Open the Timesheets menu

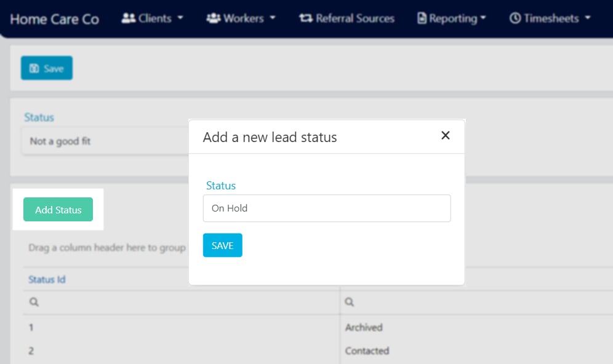click(x=550, y=18)
